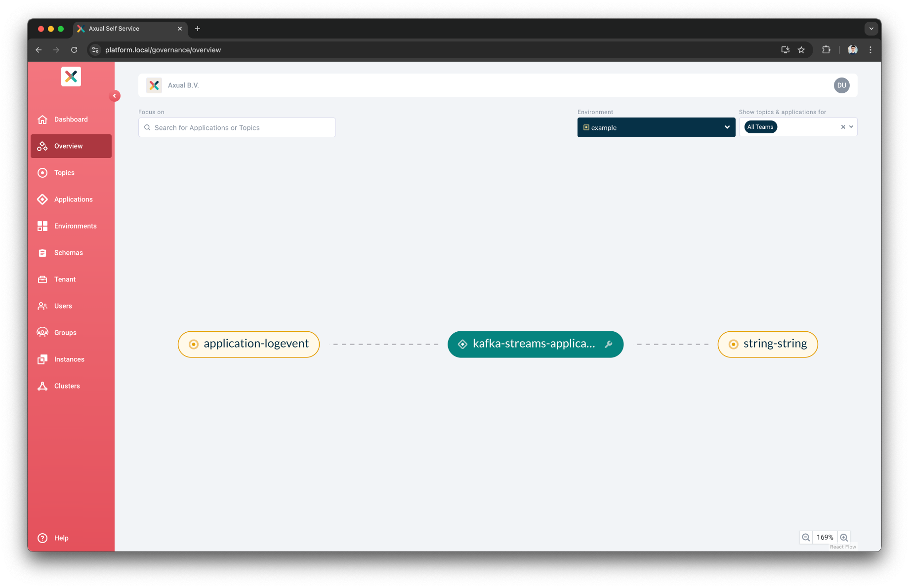Click the magnifier icon in the Focus on field

click(x=147, y=127)
